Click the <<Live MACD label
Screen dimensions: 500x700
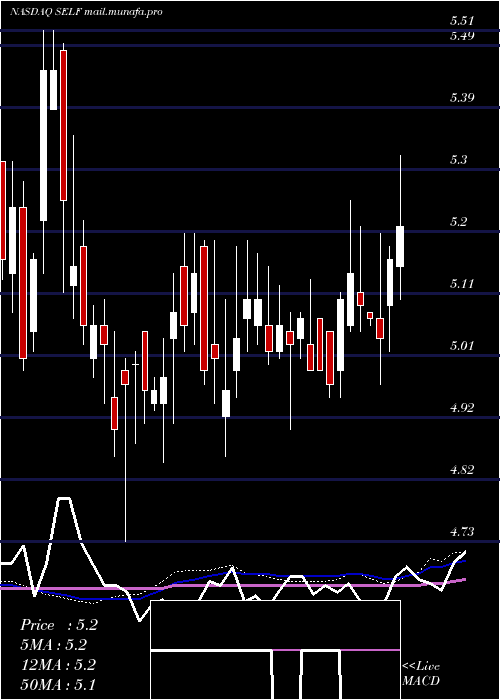pos(421,674)
